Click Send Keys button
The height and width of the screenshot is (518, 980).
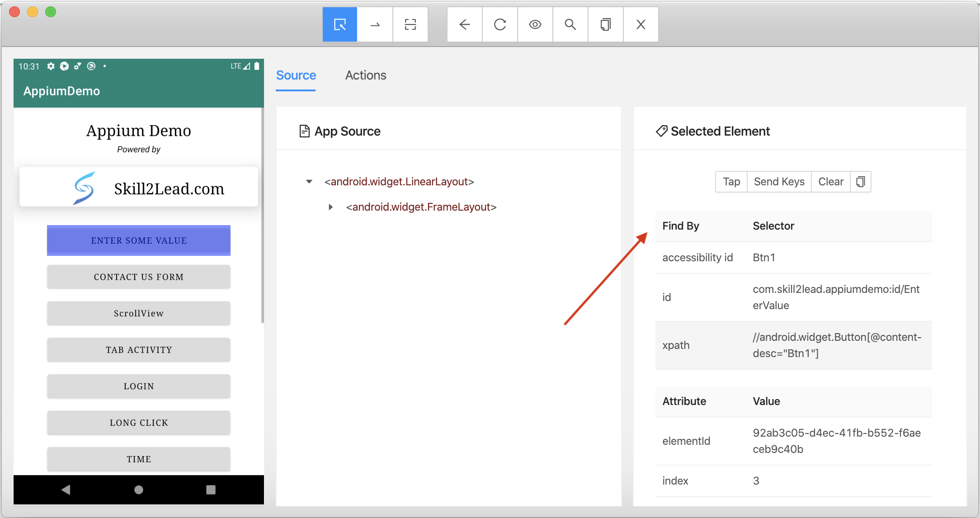(779, 182)
